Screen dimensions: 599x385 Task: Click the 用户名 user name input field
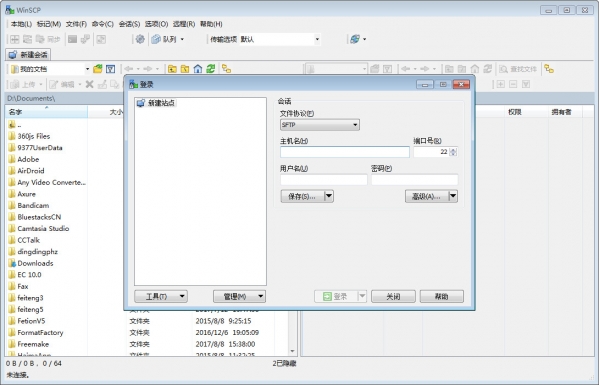click(324, 180)
